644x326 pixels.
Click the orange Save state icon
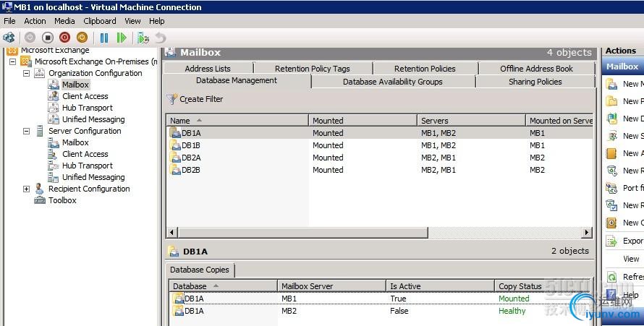pyautogui.click(x=82, y=38)
